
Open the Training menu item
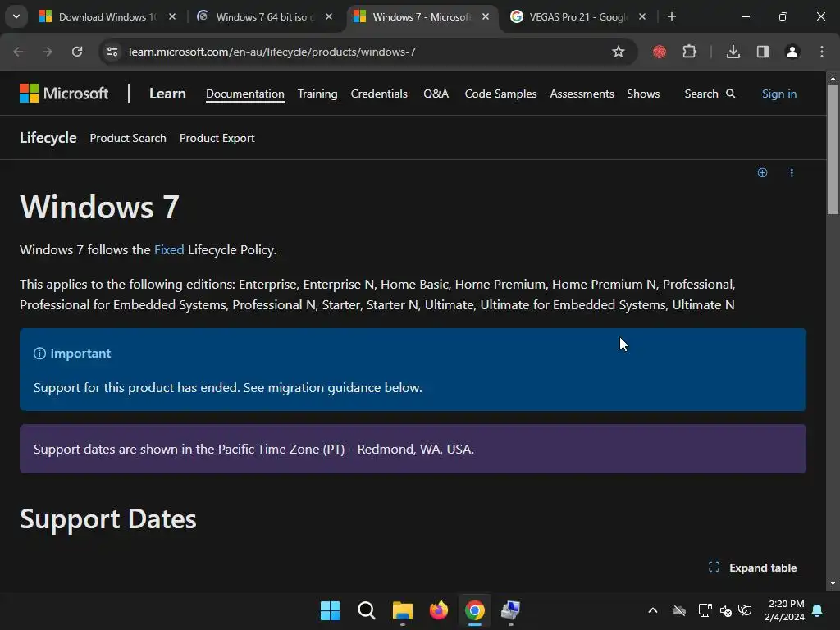[x=317, y=94]
